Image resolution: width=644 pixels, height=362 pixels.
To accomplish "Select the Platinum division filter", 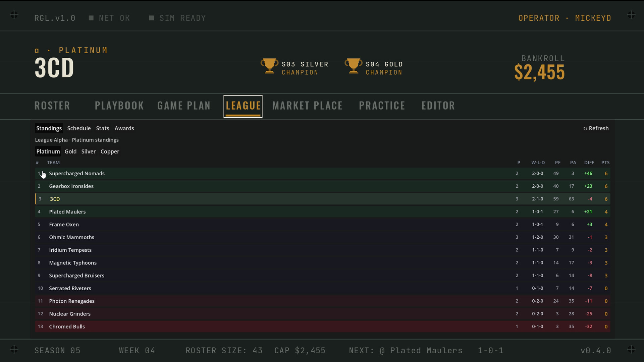I will 48,152.
